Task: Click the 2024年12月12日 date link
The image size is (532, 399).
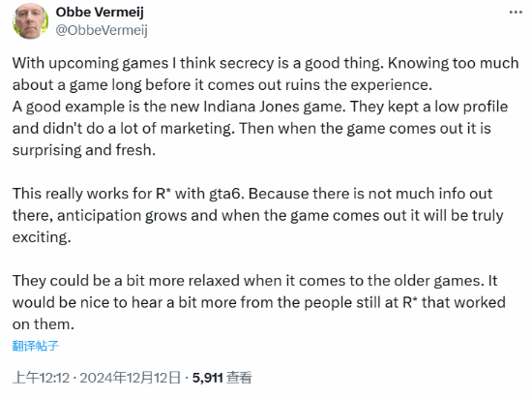Action: tap(131, 378)
